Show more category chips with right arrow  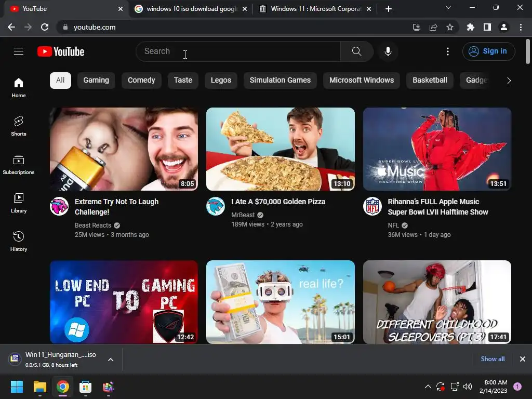tap(509, 81)
